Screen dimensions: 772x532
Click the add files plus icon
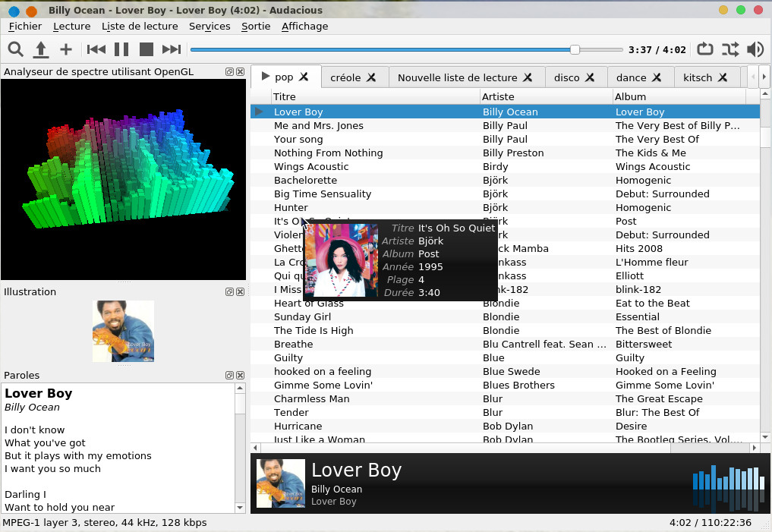pos(66,50)
